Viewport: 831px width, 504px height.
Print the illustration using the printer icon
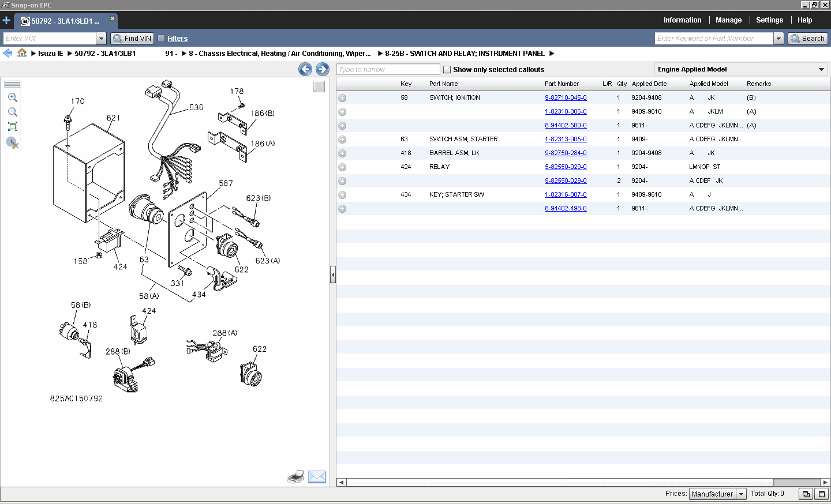(x=295, y=476)
